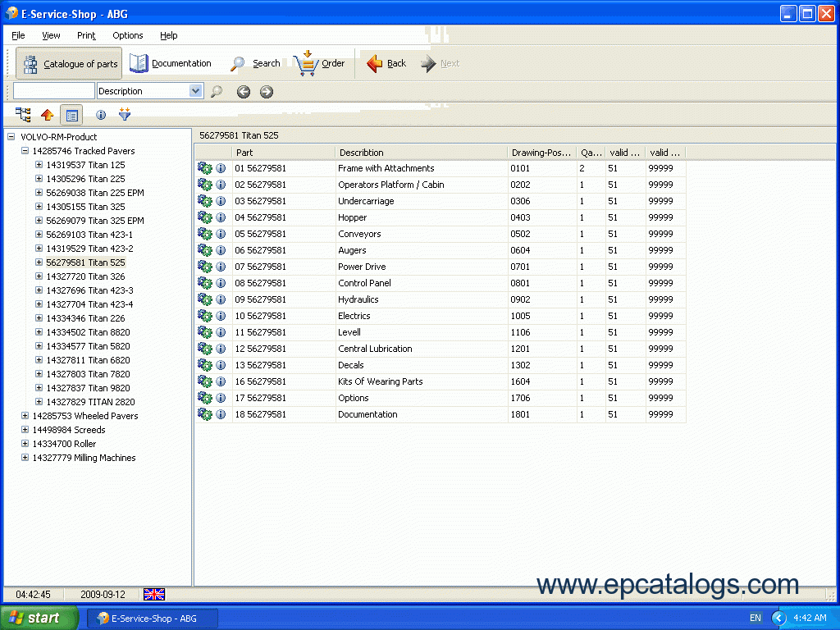This screenshot has width=840, height=630.
Task: Click E-Service-Shop - ABG taskbar button
Action: 153,619
